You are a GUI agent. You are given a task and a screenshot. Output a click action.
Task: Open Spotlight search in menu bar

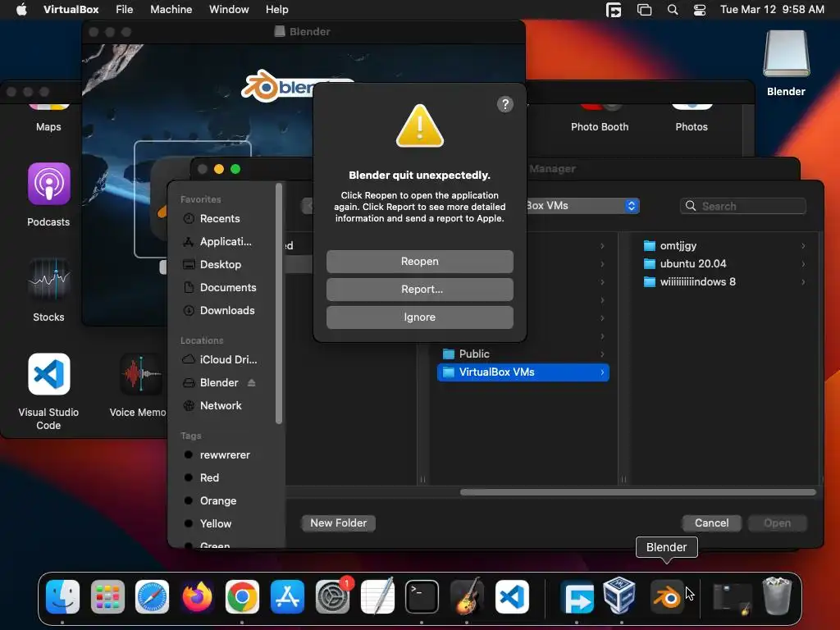[x=673, y=10]
